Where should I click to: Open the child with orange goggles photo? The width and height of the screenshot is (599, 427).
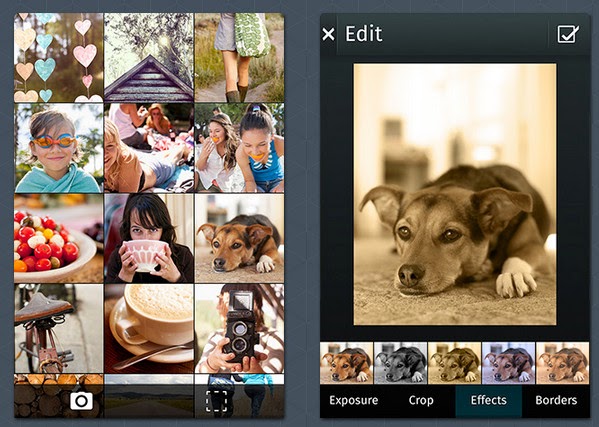(59, 148)
